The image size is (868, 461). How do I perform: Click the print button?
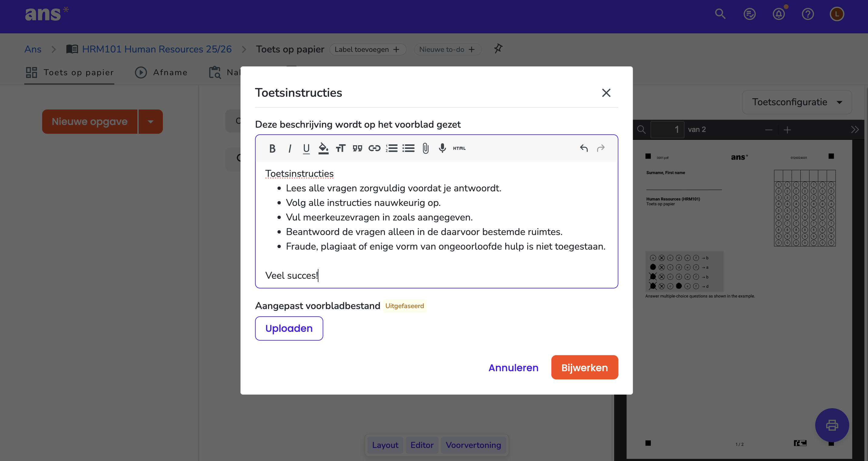[832, 425]
